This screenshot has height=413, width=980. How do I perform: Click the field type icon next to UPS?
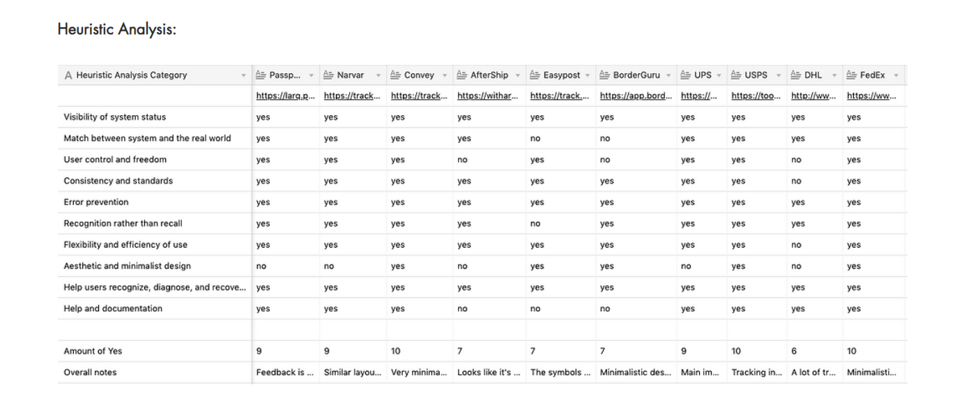[686, 75]
